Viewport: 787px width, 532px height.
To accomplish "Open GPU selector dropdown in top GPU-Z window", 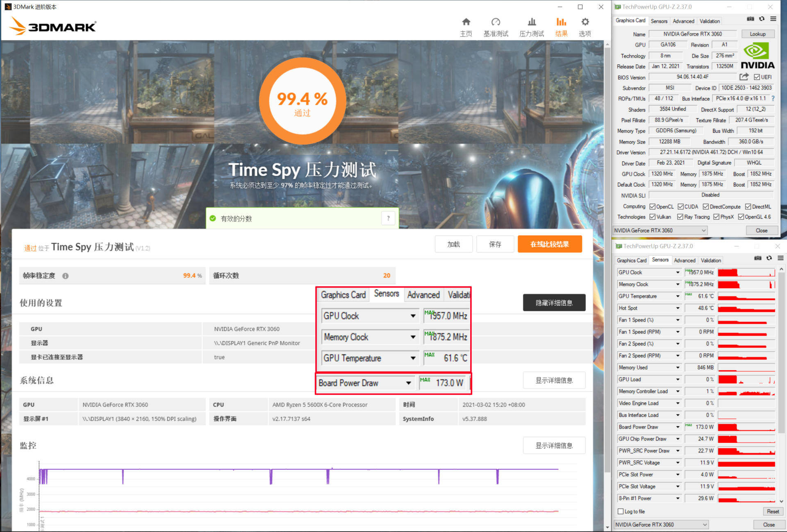I will [660, 231].
